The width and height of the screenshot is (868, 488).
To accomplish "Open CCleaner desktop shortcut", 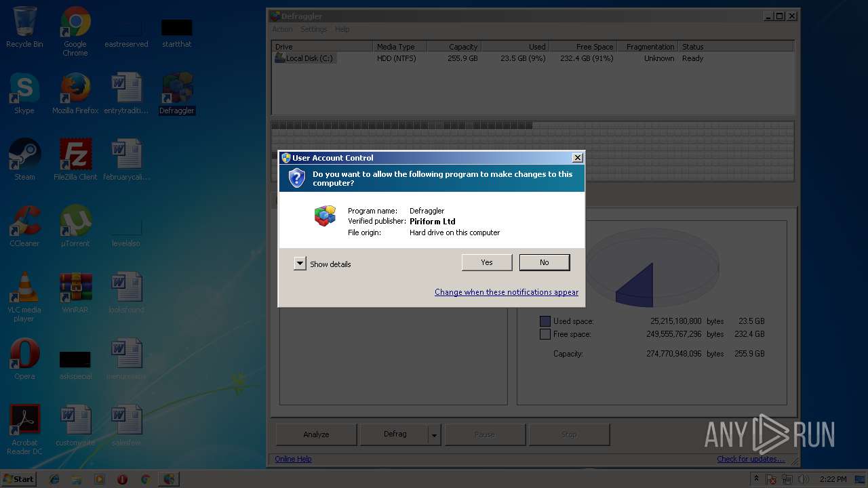I will pyautogui.click(x=24, y=226).
